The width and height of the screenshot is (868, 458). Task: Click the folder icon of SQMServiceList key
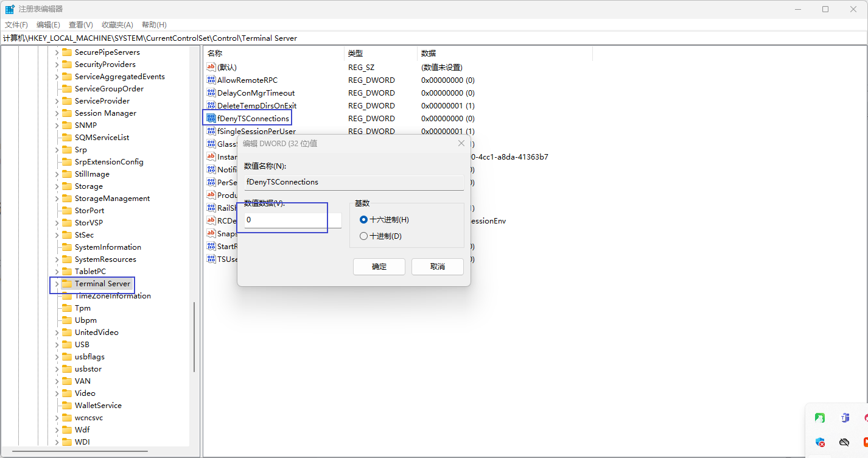click(x=67, y=137)
